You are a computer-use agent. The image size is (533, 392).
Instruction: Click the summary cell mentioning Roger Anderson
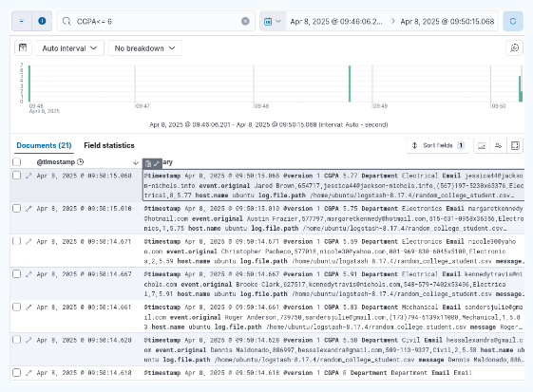pyautogui.click(x=333, y=317)
